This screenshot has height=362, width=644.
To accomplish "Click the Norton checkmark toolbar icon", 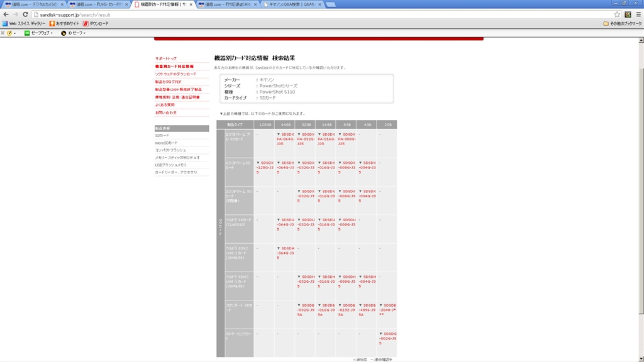I will [x=9, y=33].
